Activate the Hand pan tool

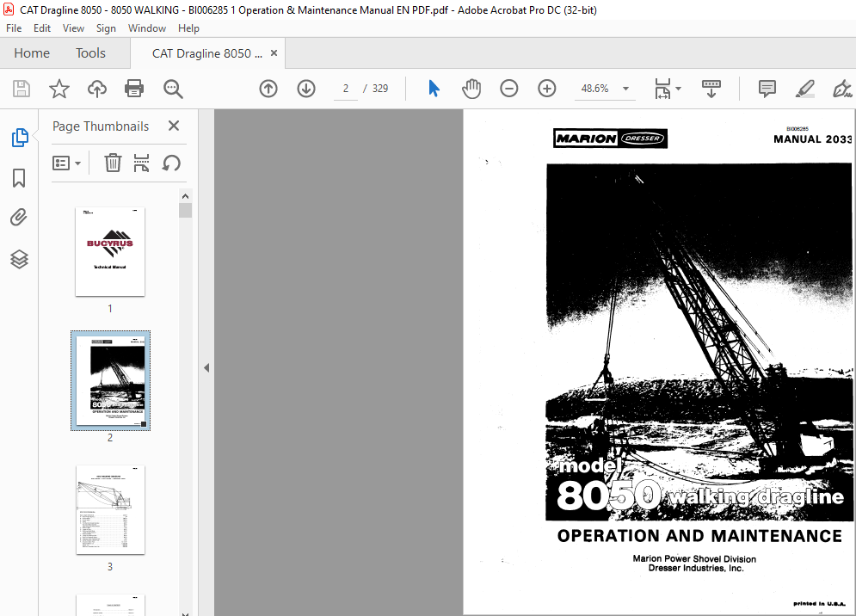click(471, 89)
